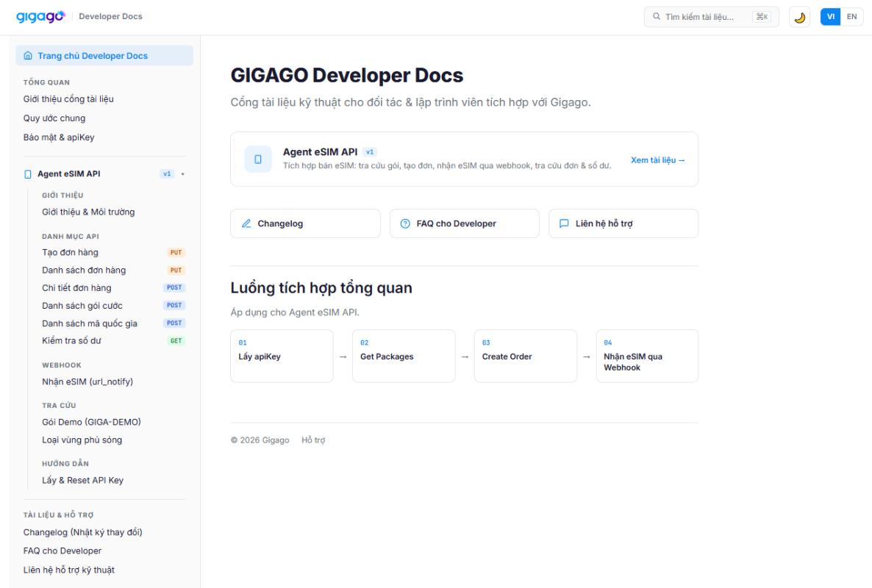Open Danh sách mã quốc gia endpoint
The height and width of the screenshot is (588, 872).
click(x=90, y=323)
